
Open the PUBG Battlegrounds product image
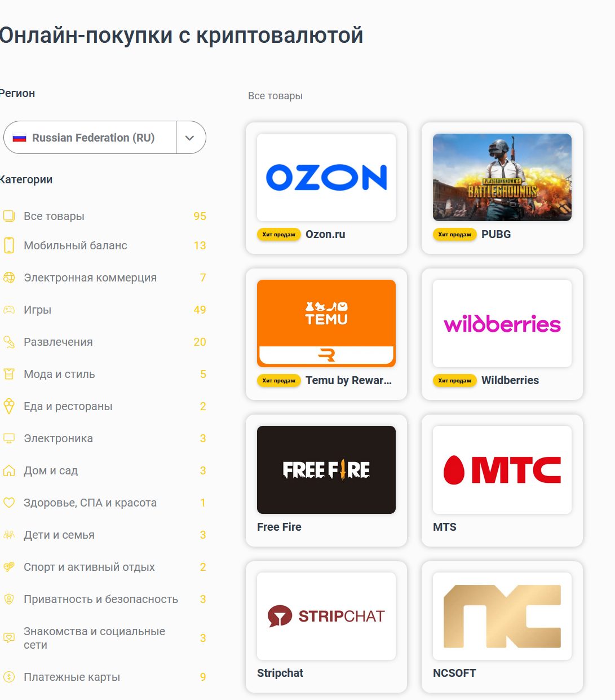point(502,177)
